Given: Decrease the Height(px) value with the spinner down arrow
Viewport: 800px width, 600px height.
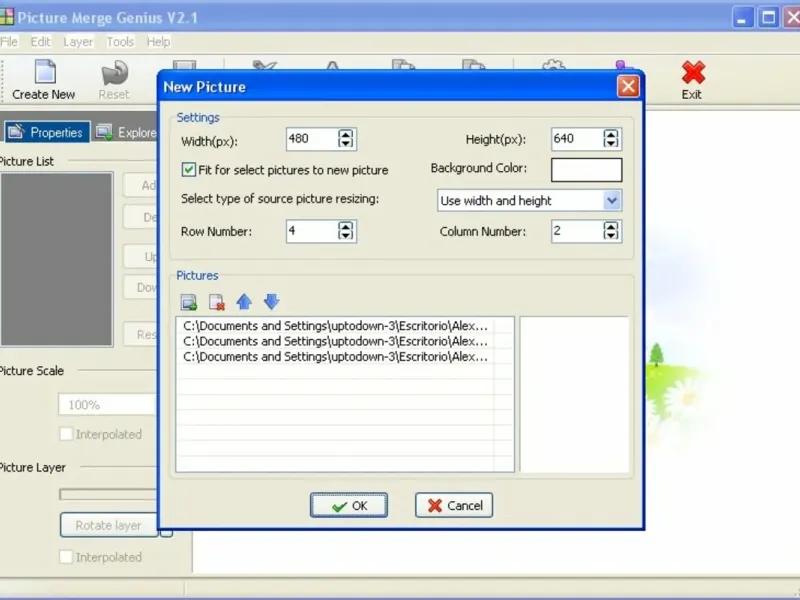Looking at the screenshot, I should 611,144.
